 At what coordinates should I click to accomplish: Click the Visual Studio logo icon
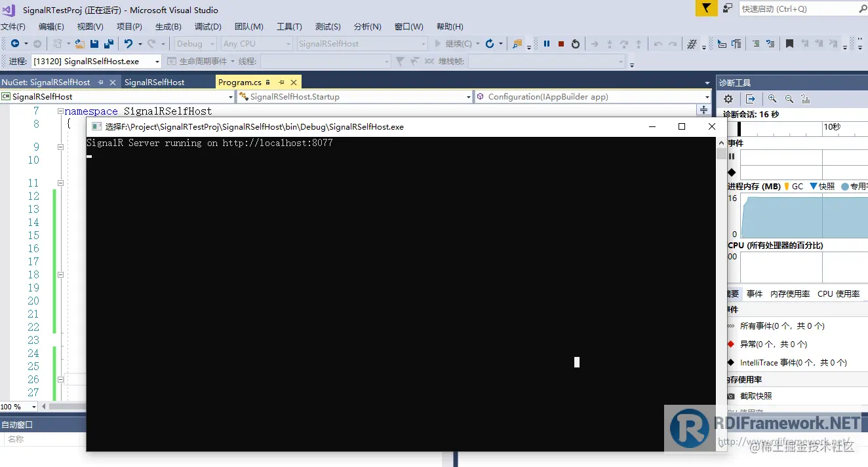point(10,9)
